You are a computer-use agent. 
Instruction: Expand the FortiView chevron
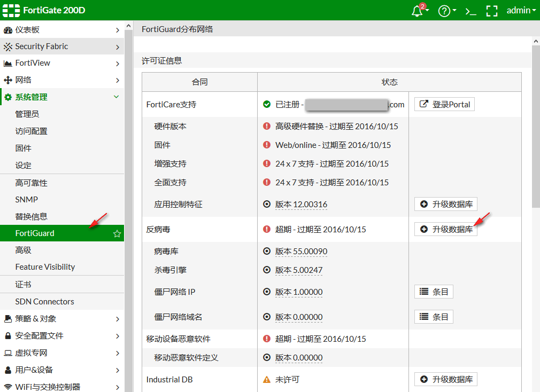[x=118, y=64]
